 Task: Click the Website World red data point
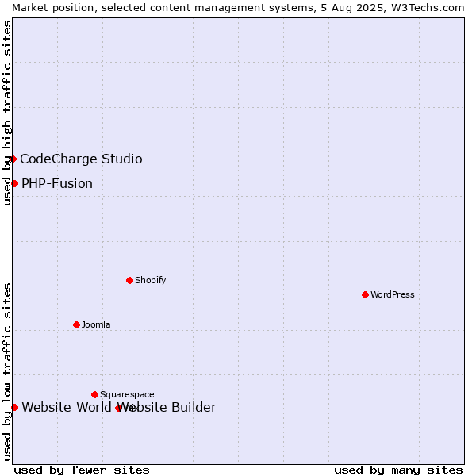[14, 408]
